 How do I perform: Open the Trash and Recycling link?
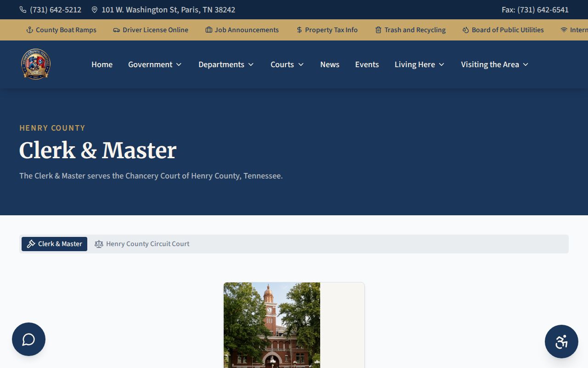tap(411, 30)
